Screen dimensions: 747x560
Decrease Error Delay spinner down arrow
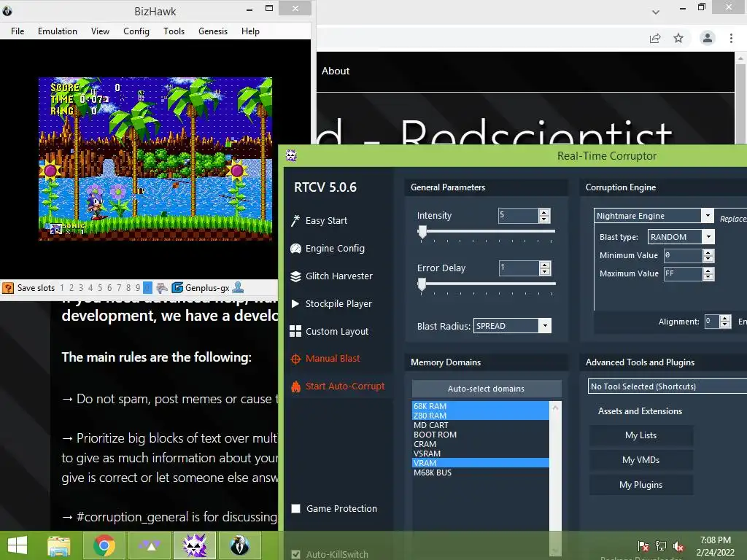tap(544, 271)
